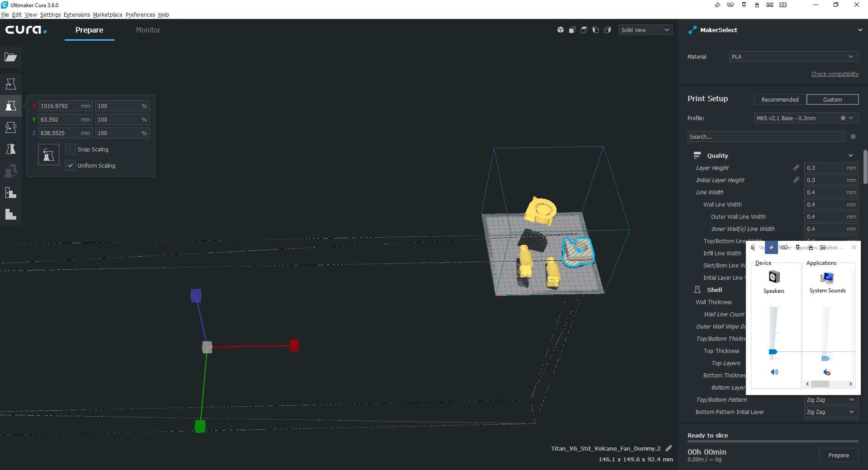Open the View menu

[x=31, y=14]
